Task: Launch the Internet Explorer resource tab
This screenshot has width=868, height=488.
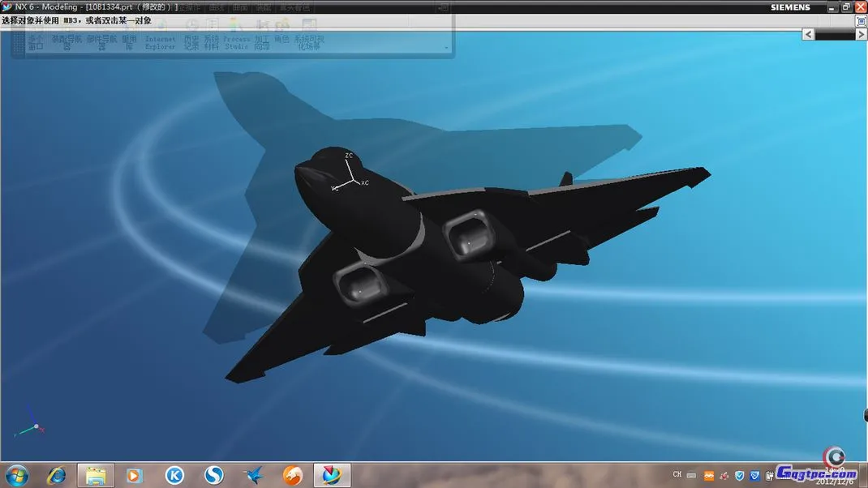Action: (x=160, y=42)
